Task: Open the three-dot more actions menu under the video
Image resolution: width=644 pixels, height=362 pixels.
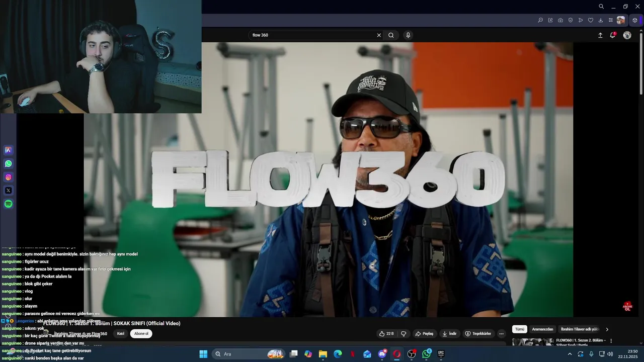Action: click(501, 334)
